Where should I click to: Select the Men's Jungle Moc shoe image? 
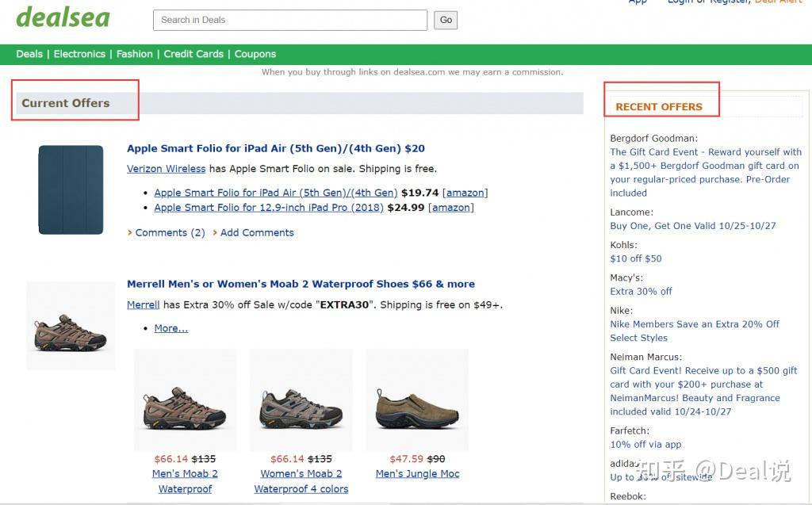417,400
